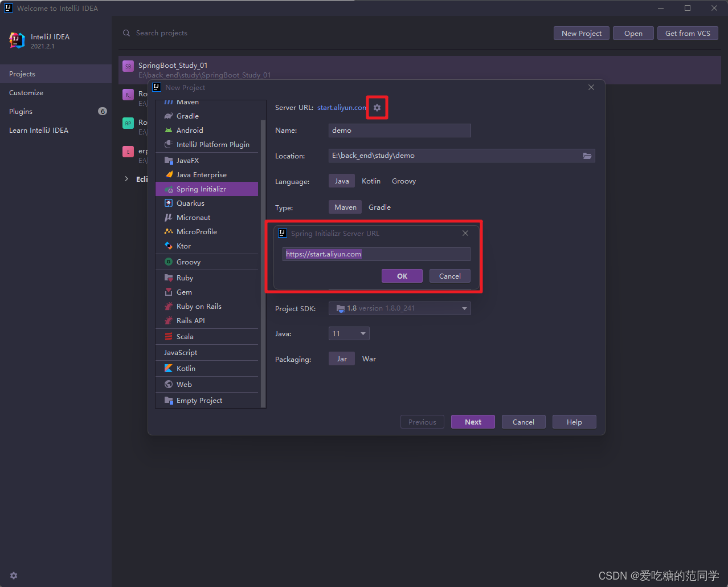Select the Micronaut mu icon
The width and height of the screenshot is (728, 587).
pos(169,218)
